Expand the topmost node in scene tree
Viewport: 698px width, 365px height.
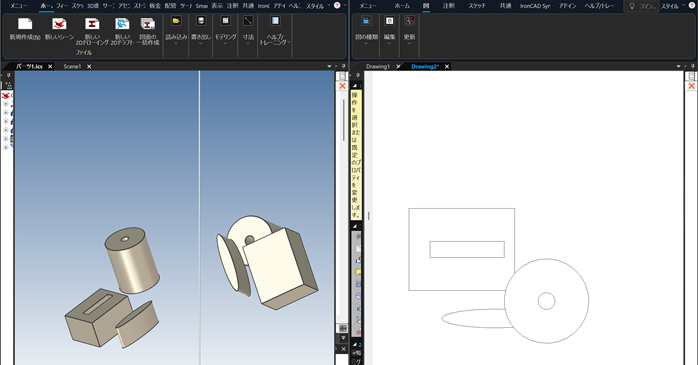point(6,104)
